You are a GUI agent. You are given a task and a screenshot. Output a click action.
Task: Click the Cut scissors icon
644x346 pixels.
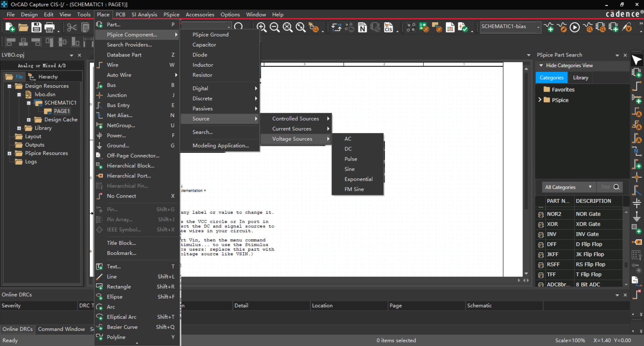[71, 27]
